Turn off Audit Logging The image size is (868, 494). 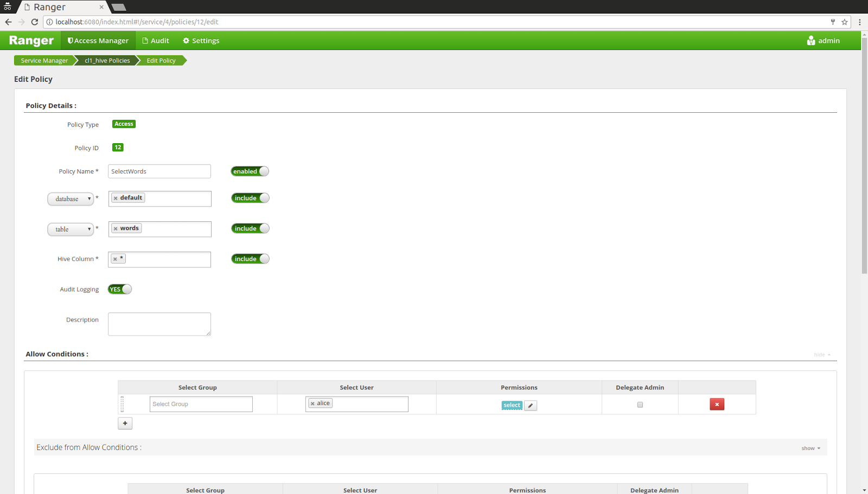click(119, 289)
